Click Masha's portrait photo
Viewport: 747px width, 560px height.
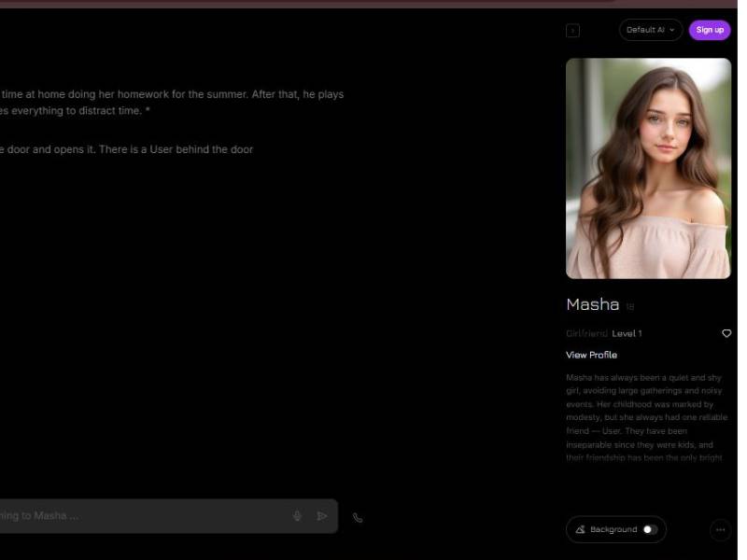pyautogui.click(x=648, y=168)
